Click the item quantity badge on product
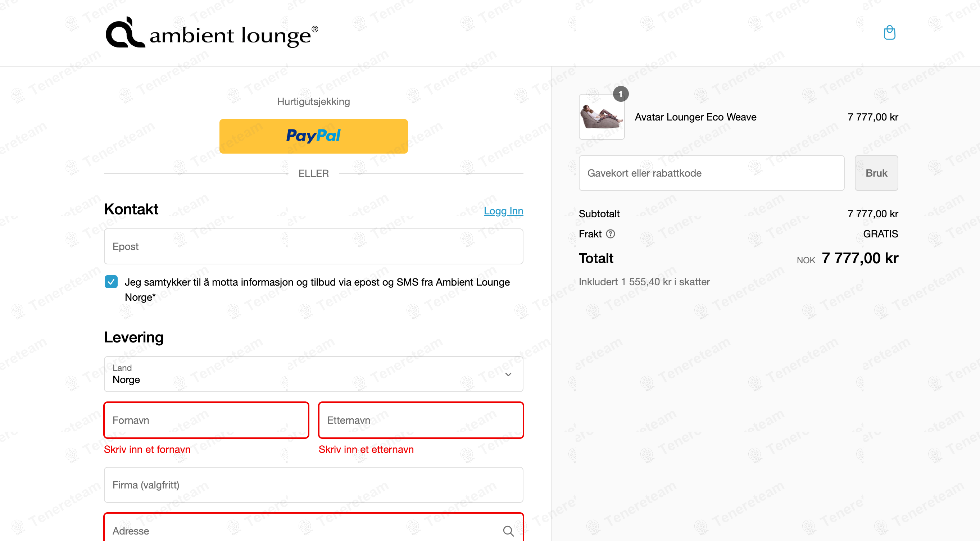Image resolution: width=980 pixels, height=541 pixels. pyautogui.click(x=621, y=94)
